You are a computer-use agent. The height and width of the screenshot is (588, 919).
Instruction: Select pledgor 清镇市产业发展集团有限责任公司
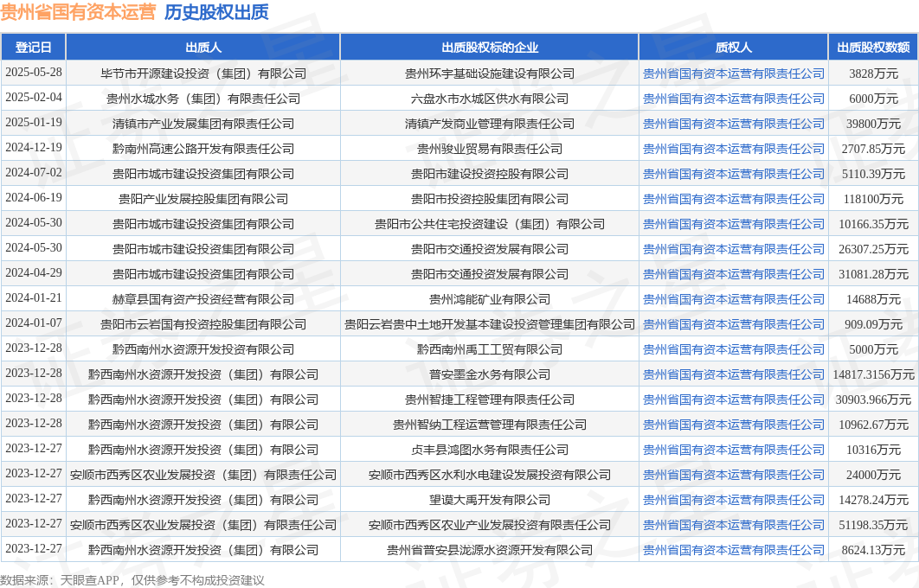click(203, 124)
